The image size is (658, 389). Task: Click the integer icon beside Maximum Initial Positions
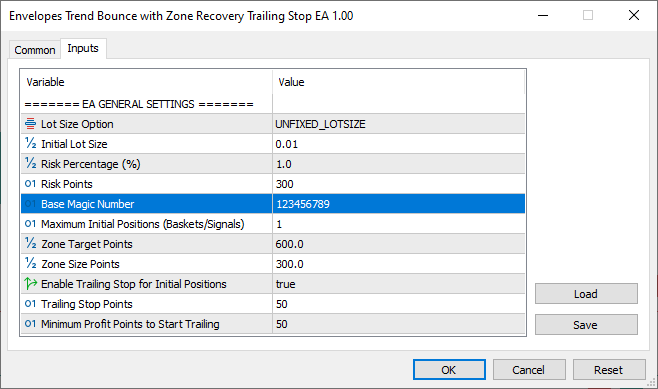point(30,224)
